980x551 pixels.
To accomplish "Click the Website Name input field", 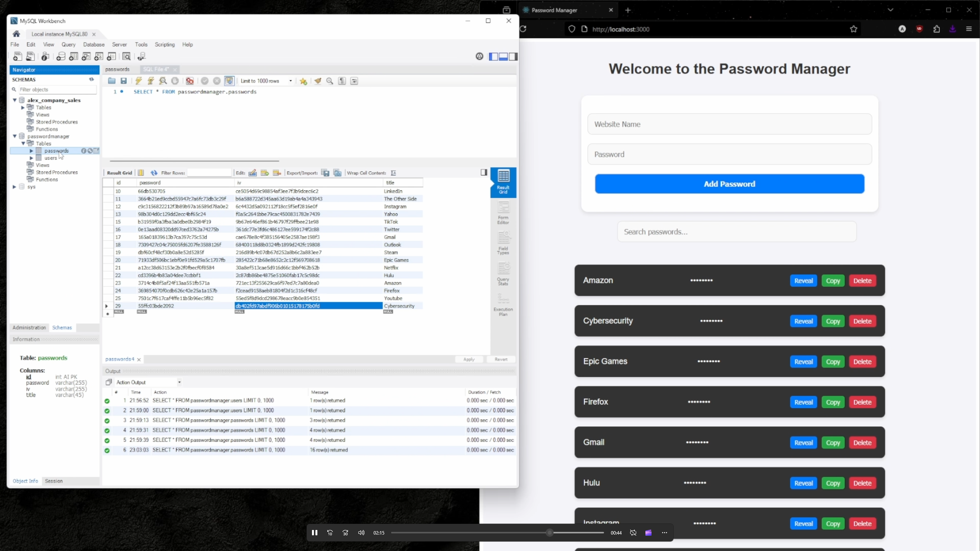I will point(729,124).
